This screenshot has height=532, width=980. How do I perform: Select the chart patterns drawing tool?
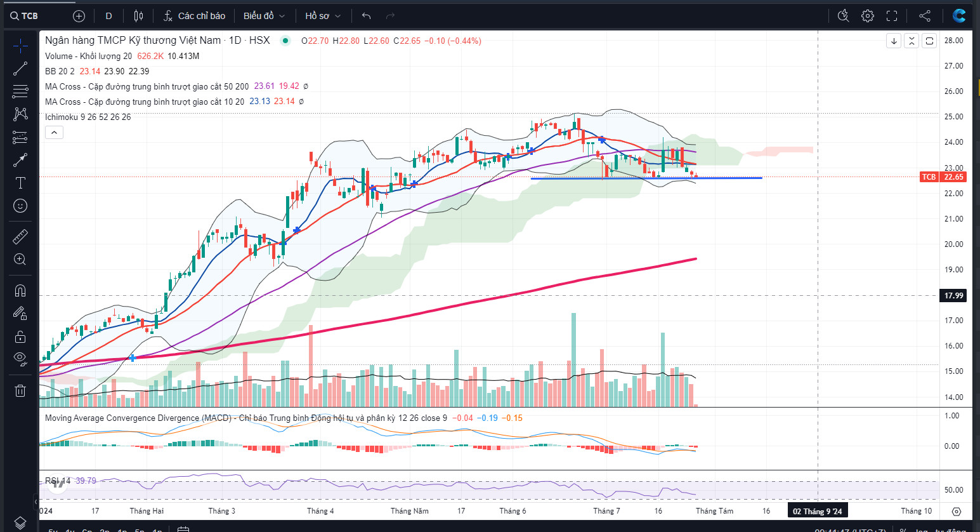[x=20, y=114]
